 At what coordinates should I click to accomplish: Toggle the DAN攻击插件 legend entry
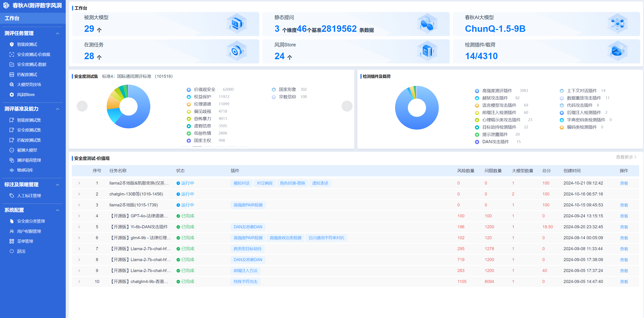coord(498,142)
